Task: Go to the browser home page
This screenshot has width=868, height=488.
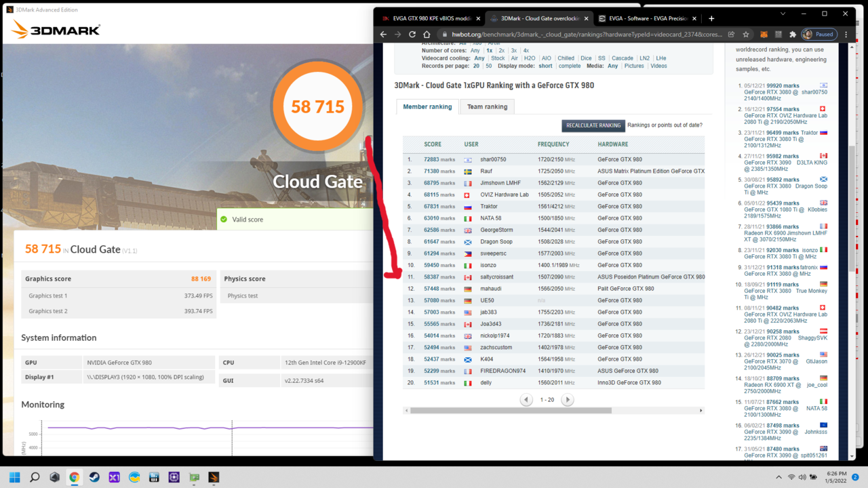Action: tap(427, 35)
